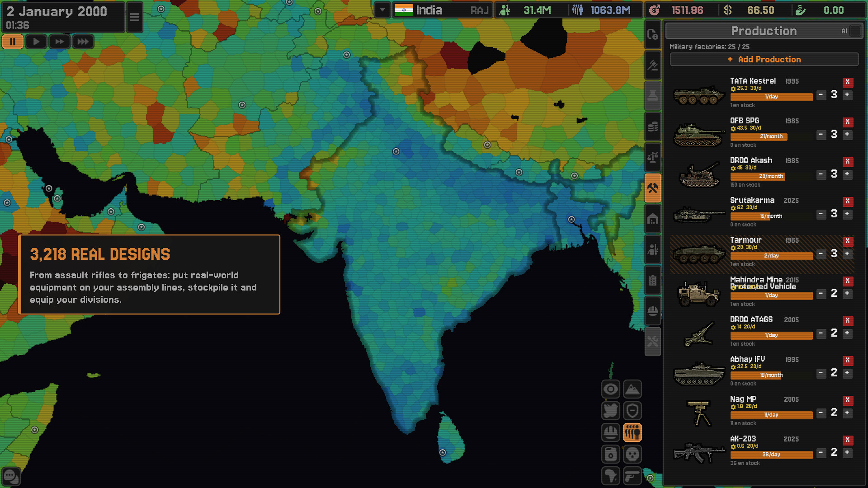This screenshot has height=488, width=868.
Task: Set game speed to fastest
Action: tap(83, 42)
